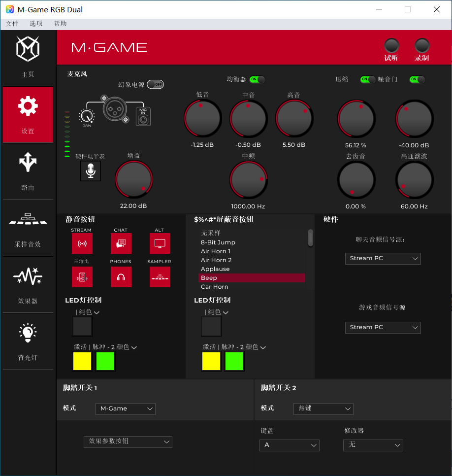The width and height of the screenshot is (452, 476).
Task: Open 脚踏开关 2 模式 热键 dropdown
Action: 323,409
